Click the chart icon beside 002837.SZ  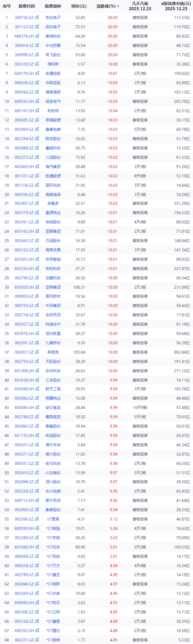(37, 352)
